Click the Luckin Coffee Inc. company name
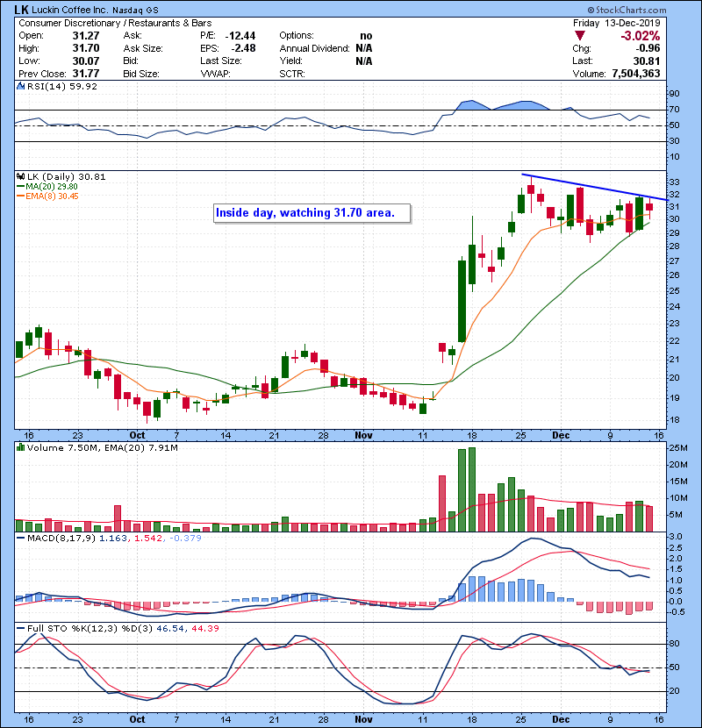The width and height of the screenshot is (702, 728). 69,10
